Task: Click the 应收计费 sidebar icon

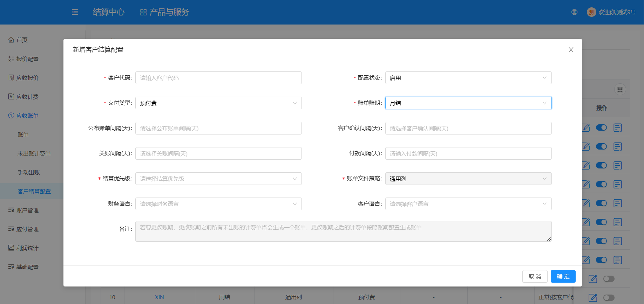Action: tap(11, 96)
